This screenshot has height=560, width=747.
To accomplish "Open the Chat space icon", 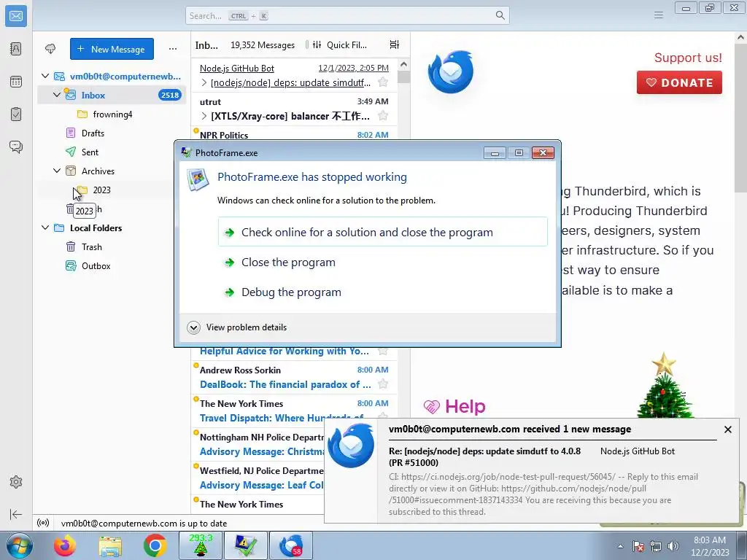I will click(x=16, y=147).
